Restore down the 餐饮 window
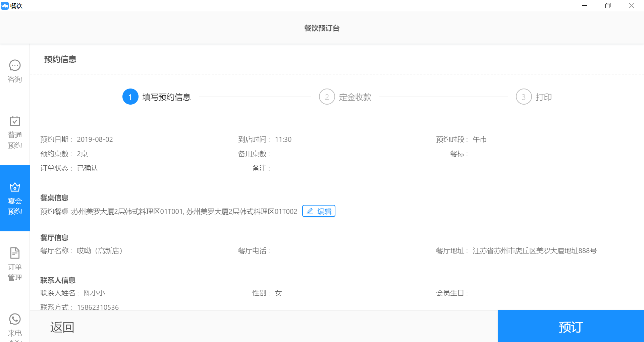The height and width of the screenshot is (342, 644). pos(608,6)
